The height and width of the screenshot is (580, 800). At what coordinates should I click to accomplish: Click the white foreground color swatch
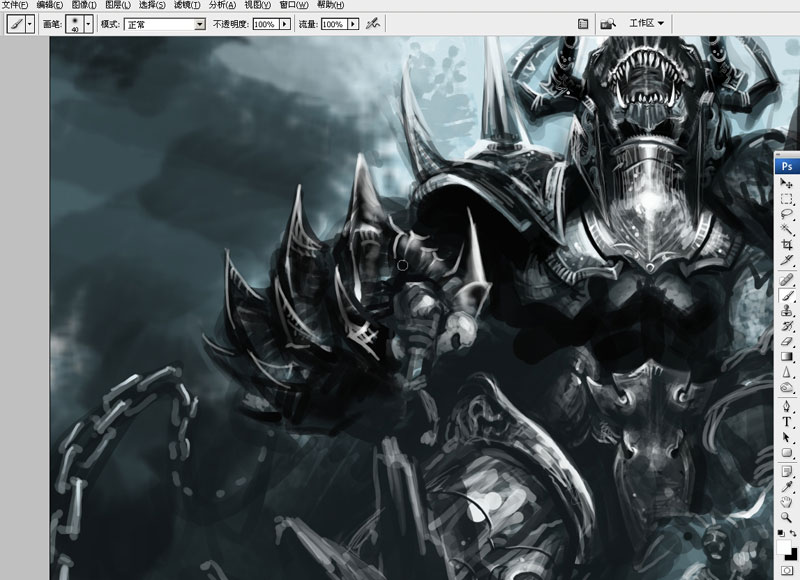[x=783, y=547]
